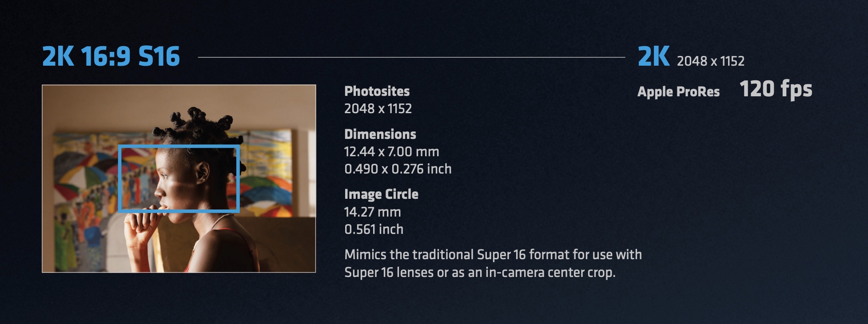Viewport: 868px width, 324px height.
Task: Click the "Image Circle" heading
Action: 381,194
